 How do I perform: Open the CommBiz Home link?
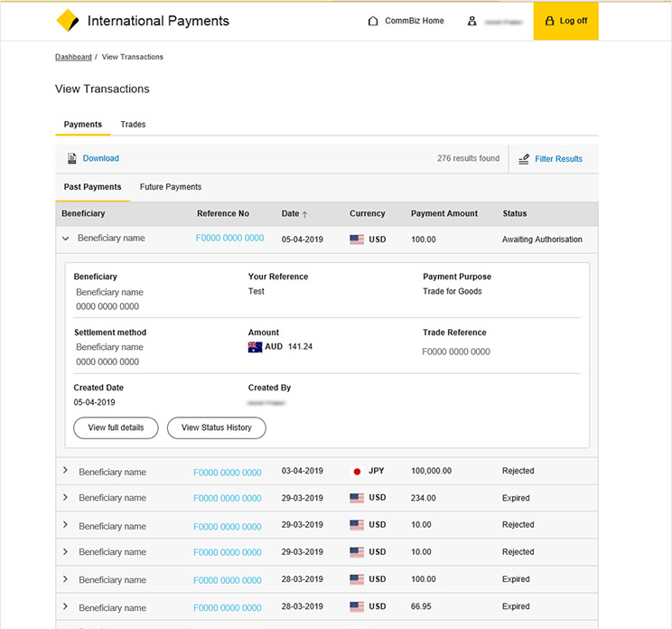coord(406,21)
